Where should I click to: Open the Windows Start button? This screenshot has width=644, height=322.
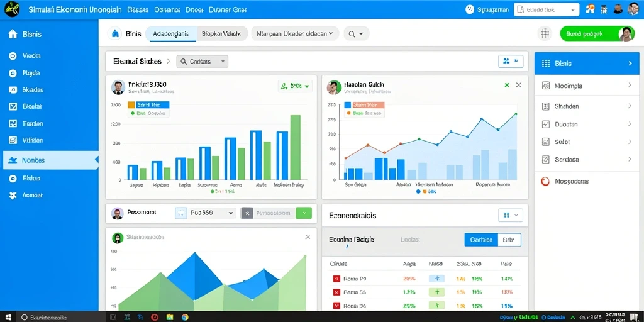point(9,317)
